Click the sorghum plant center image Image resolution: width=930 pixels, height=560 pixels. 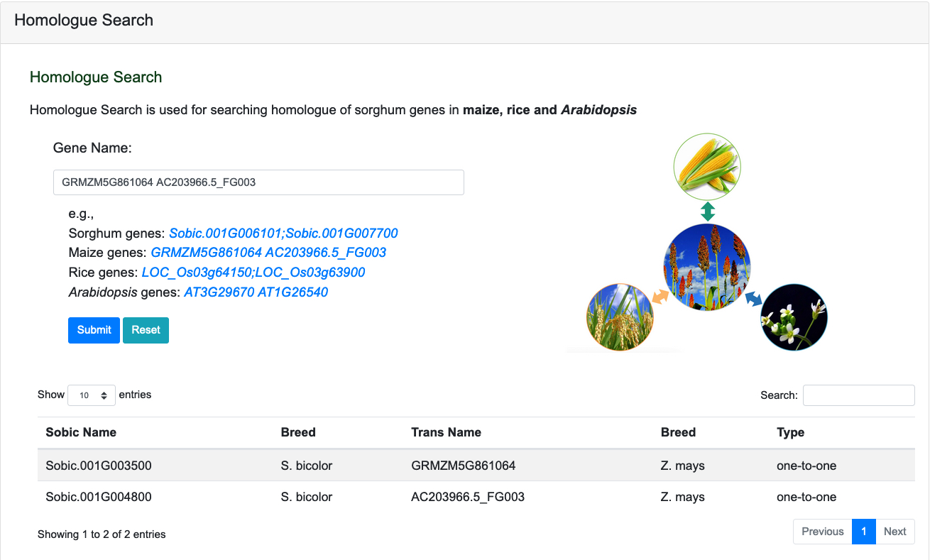[x=707, y=267]
